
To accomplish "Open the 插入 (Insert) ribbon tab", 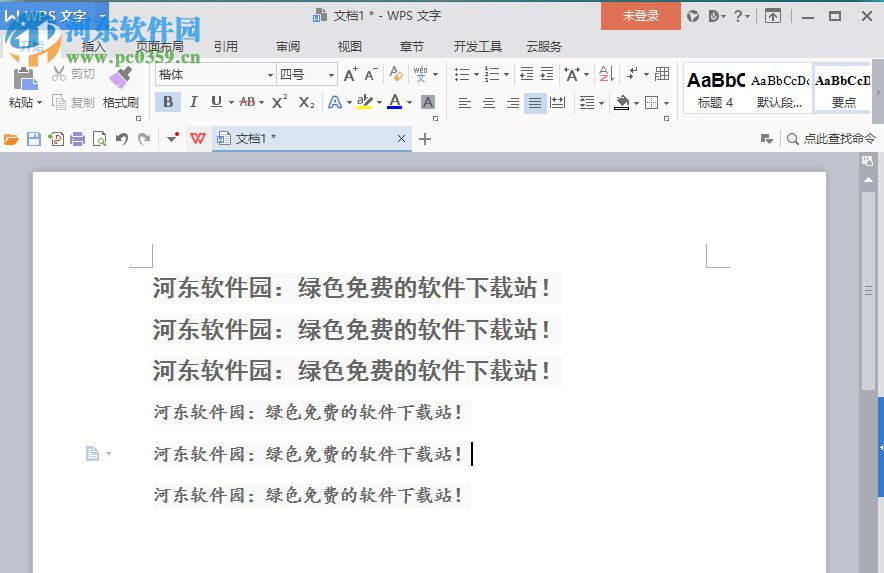I will (x=94, y=47).
